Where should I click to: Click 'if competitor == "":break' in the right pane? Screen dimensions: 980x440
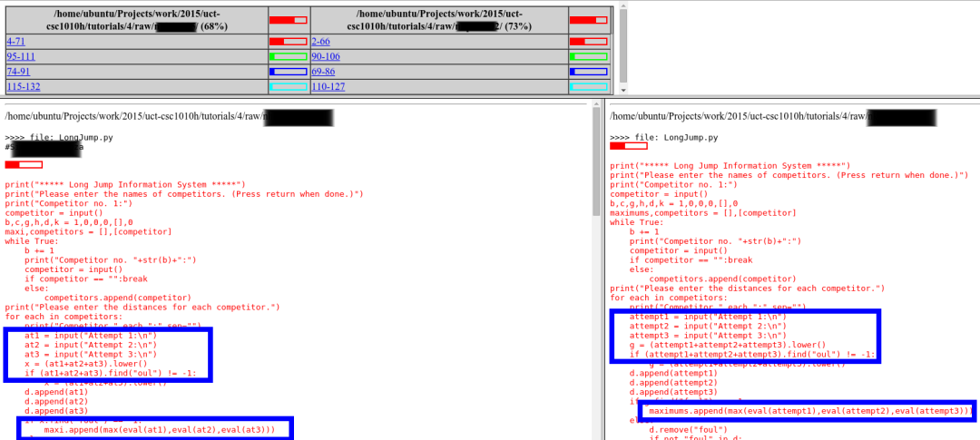[691, 260]
